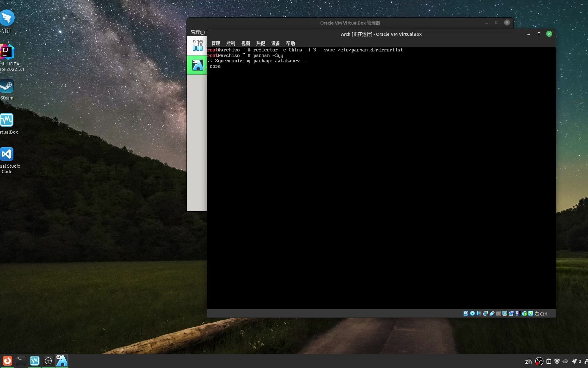This screenshot has height=368, width=588.
Task: Expand the 视图 menu options
Action: point(245,43)
